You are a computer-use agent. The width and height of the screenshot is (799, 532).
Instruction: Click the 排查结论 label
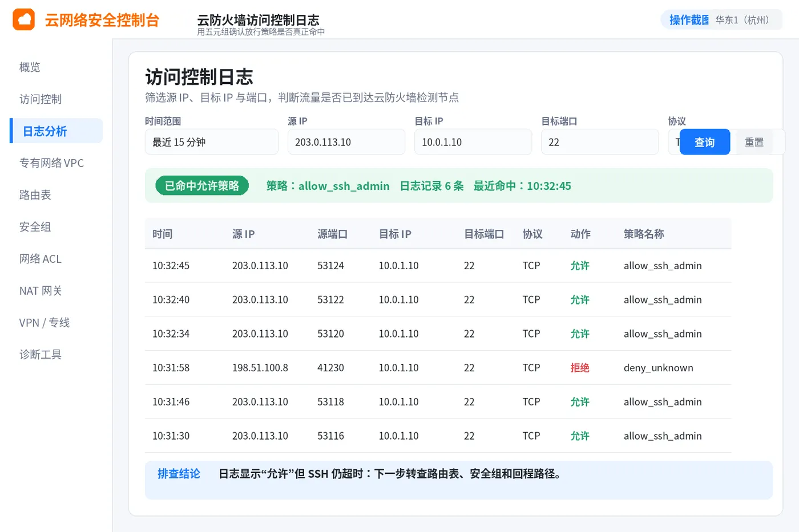click(179, 474)
